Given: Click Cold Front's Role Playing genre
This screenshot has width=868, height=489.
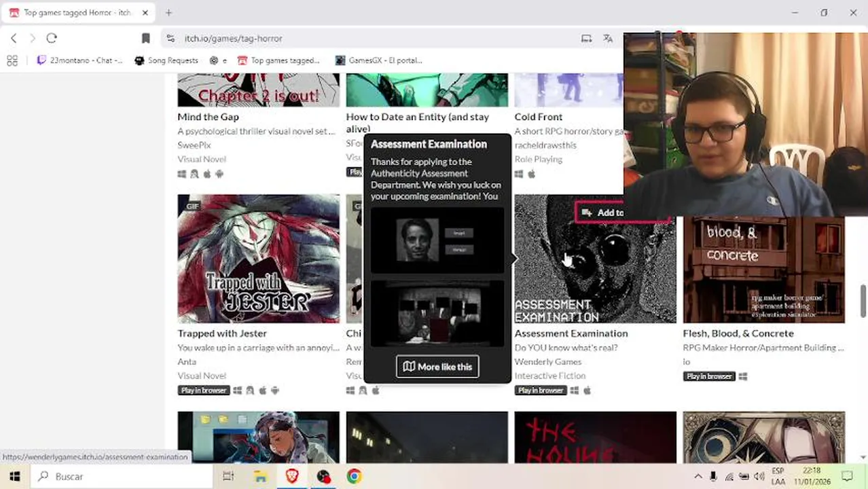Looking at the screenshot, I should [539, 159].
